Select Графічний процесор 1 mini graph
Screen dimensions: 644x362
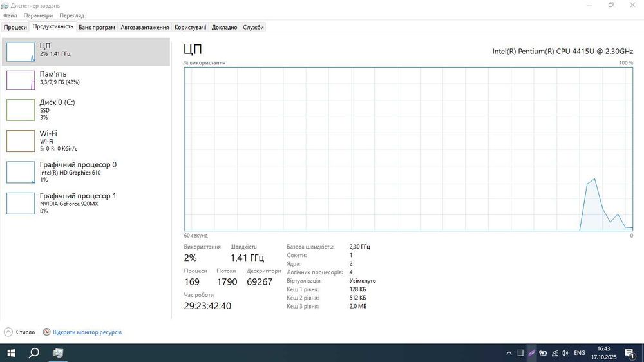coord(21,204)
